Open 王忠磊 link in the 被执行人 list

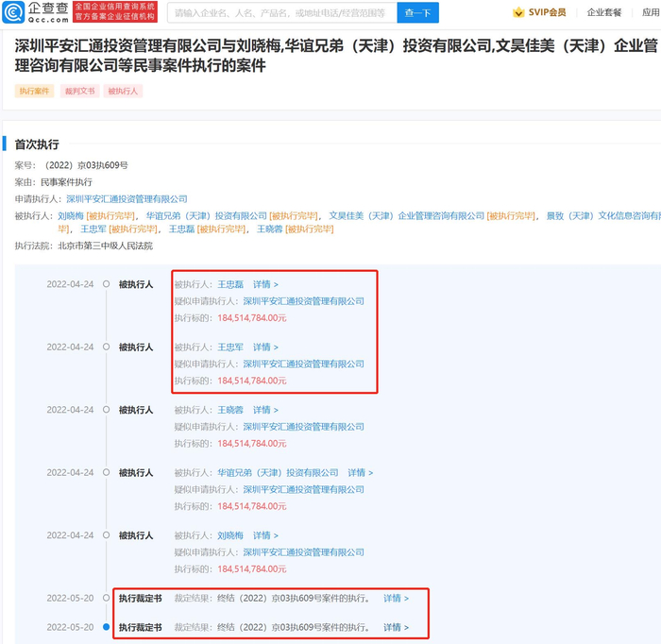point(181,229)
